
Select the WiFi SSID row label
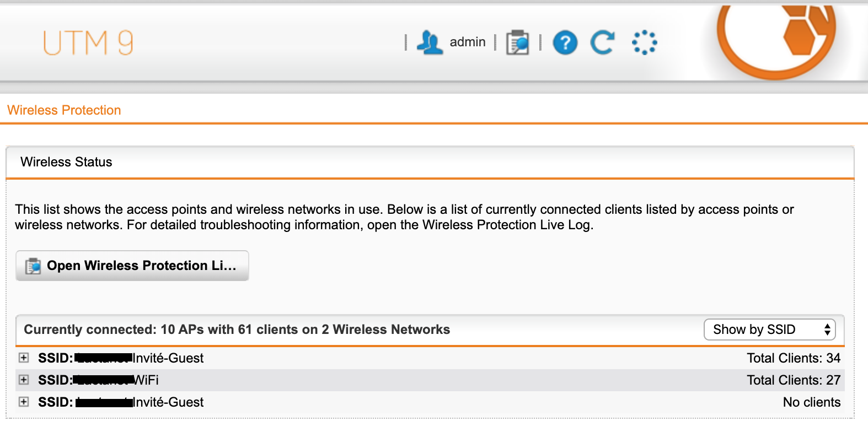[98, 380]
